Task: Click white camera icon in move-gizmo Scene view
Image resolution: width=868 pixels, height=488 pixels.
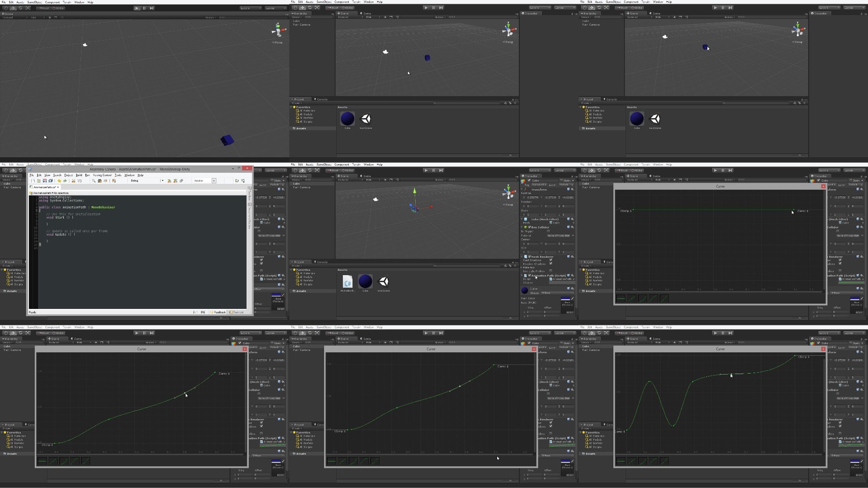Action: 376,199
